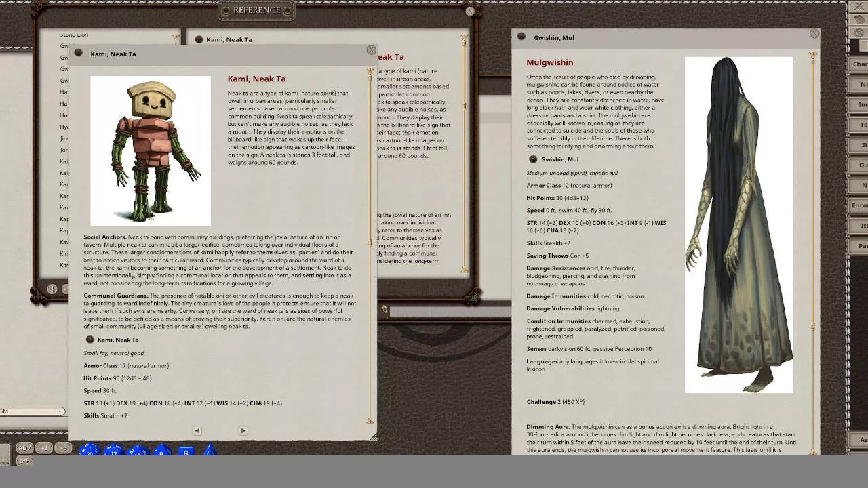This screenshot has width=868, height=488.
Task: Open Story sidebar button
Action: pos(859,144)
